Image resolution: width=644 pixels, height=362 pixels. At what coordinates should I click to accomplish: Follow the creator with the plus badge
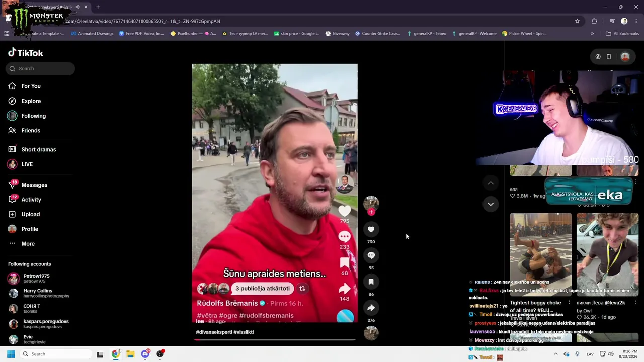point(371,212)
